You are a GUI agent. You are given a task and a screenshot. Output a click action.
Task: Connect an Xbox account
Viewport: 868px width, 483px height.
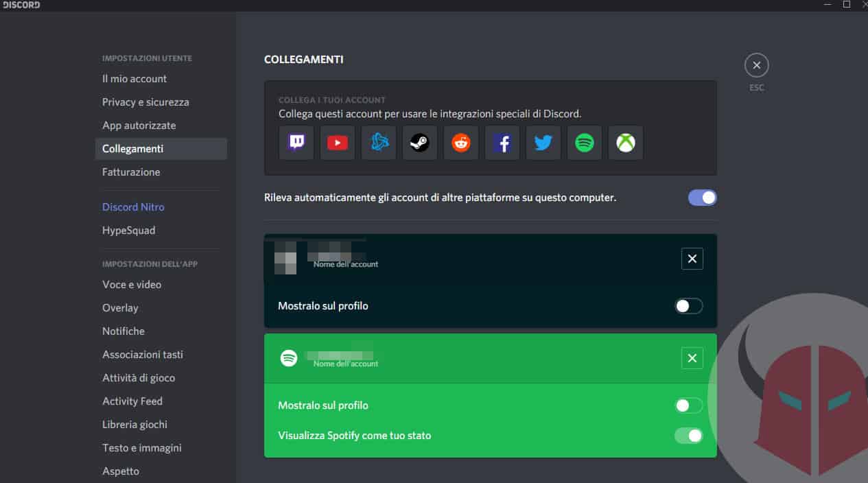(x=626, y=143)
